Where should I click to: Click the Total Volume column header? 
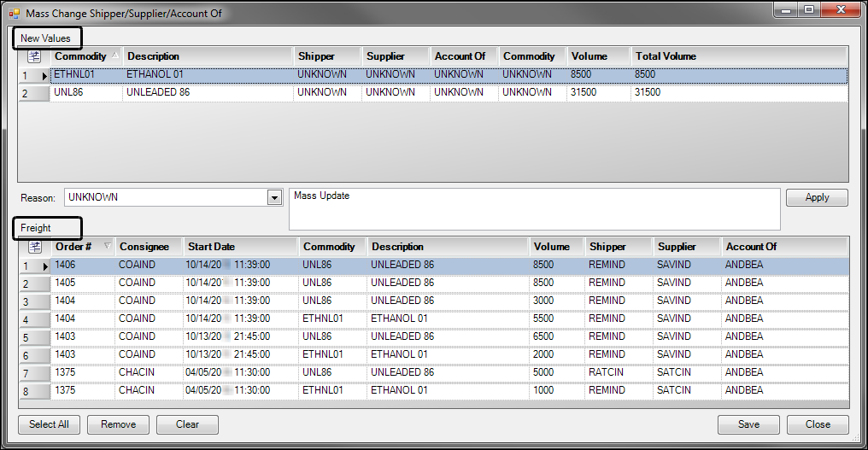pyautogui.click(x=666, y=56)
